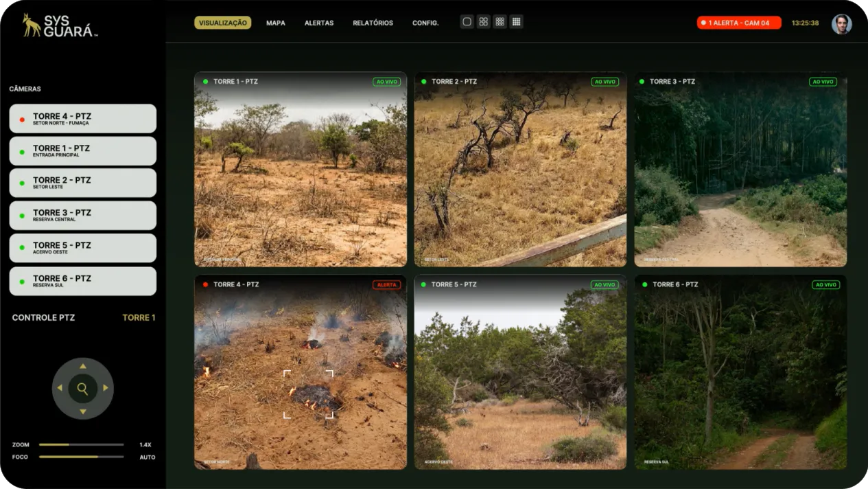
Task: Select Torre 6 - PTZ in camera list
Action: [83, 281]
